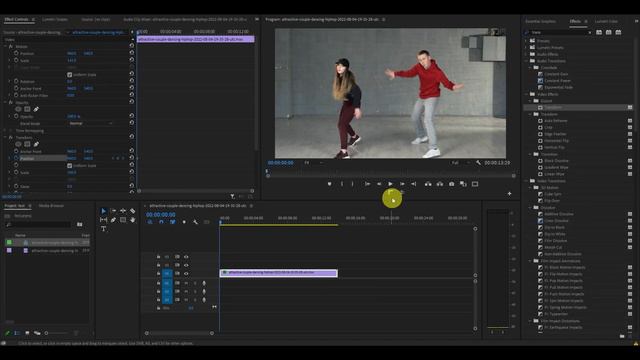This screenshot has height=360, width=640.
Task: Hide video track V1 with its eye icon
Action: coord(186,274)
